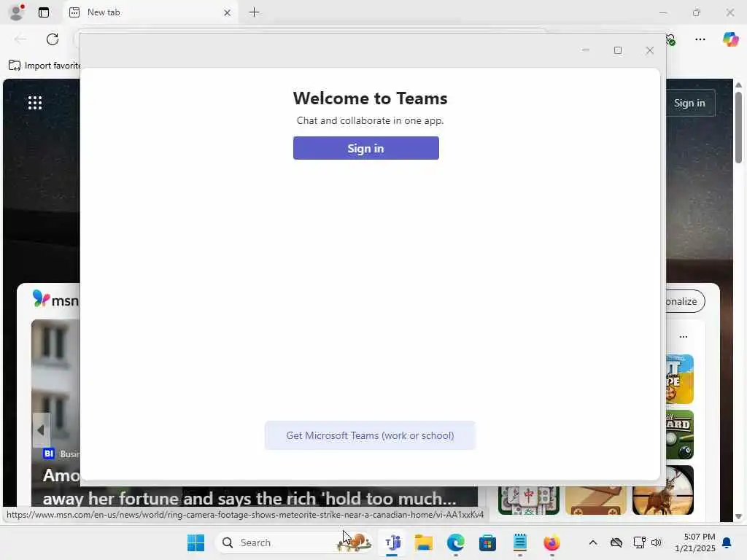
Task: Close the New tab browser tab
Action: [228, 12]
